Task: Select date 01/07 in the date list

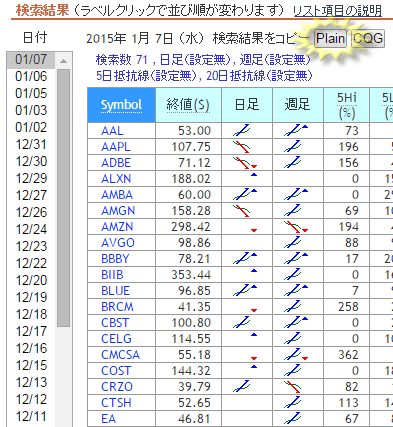Action: point(31,60)
